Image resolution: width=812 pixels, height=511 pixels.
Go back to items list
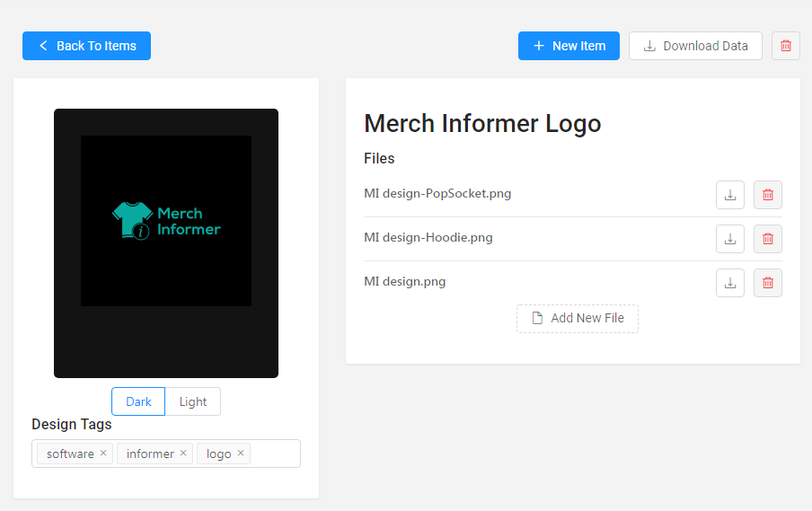pos(86,46)
